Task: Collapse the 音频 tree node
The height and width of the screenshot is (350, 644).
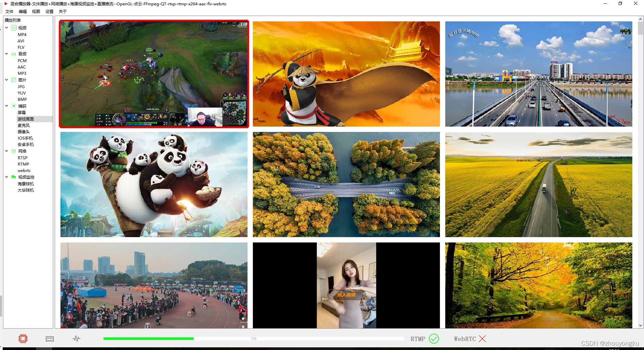Action: click(x=7, y=54)
